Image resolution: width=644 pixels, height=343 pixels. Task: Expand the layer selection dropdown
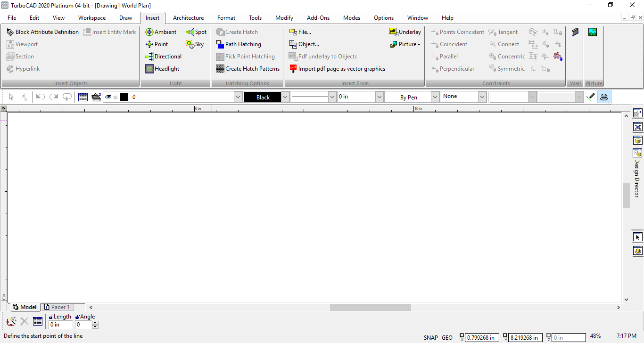coord(238,97)
